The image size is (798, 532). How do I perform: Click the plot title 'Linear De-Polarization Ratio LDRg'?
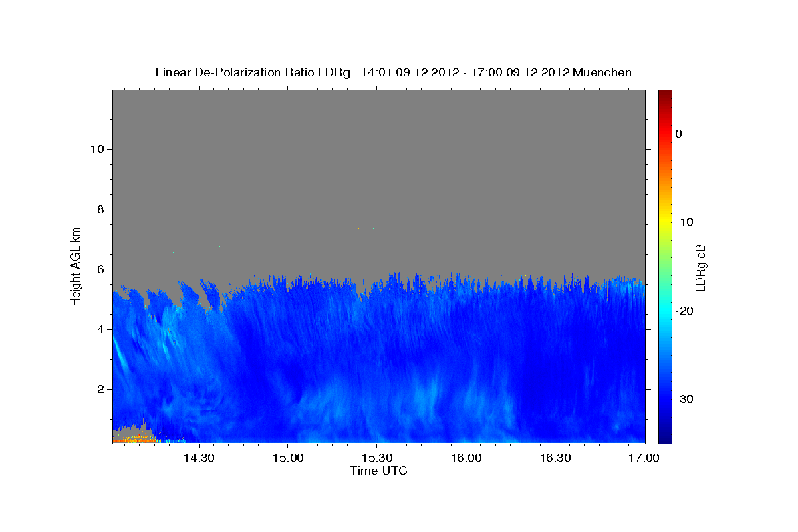click(253, 72)
